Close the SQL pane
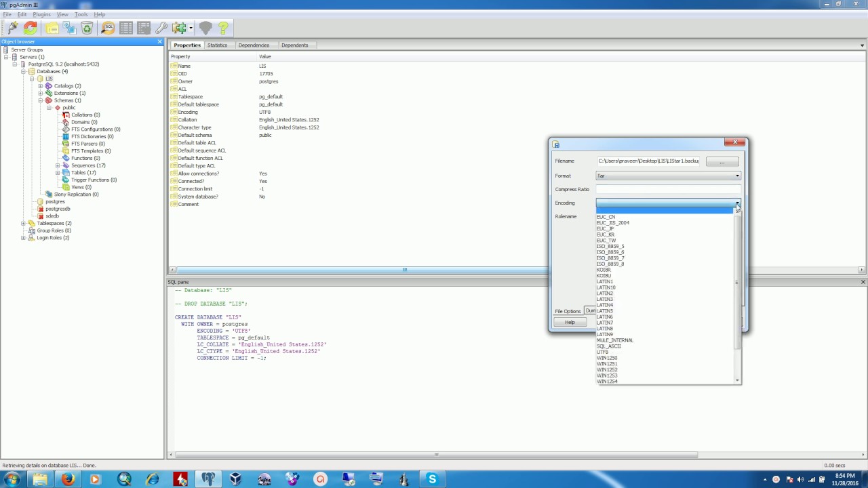This screenshot has width=868, height=488. (x=863, y=282)
